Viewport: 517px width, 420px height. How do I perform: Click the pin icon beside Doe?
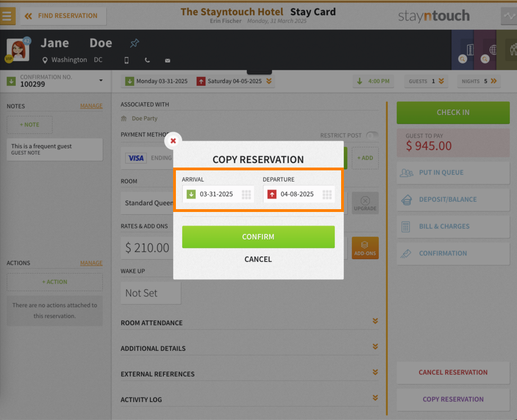[134, 43]
